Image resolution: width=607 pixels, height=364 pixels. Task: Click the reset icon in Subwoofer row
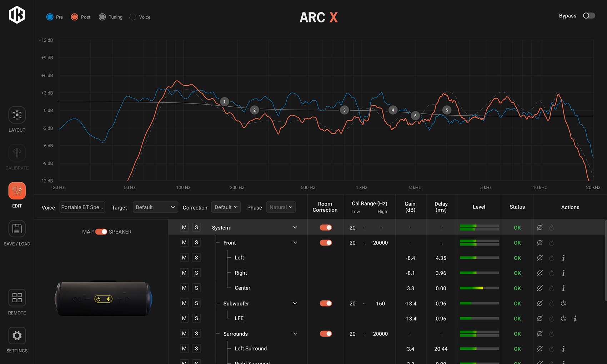[552, 304]
